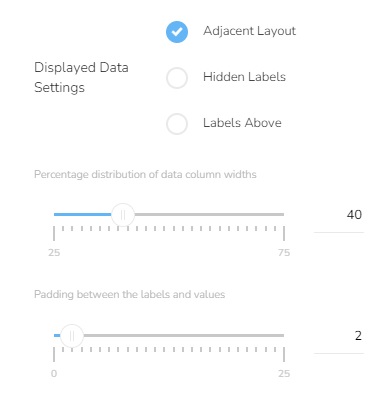Click the padding slider handle
Viewport: 390px width, 397px height.
coord(72,336)
